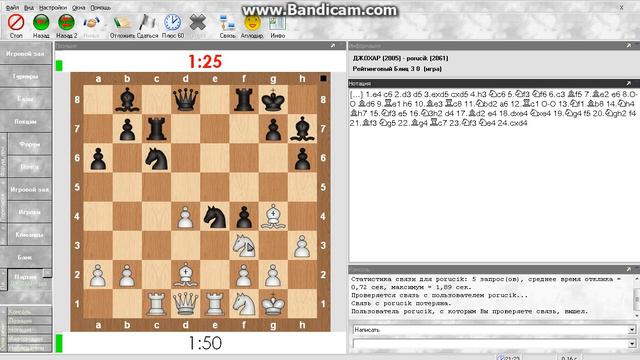Click the green Назад takeback icon
640x360 pixels.
pos(41,22)
